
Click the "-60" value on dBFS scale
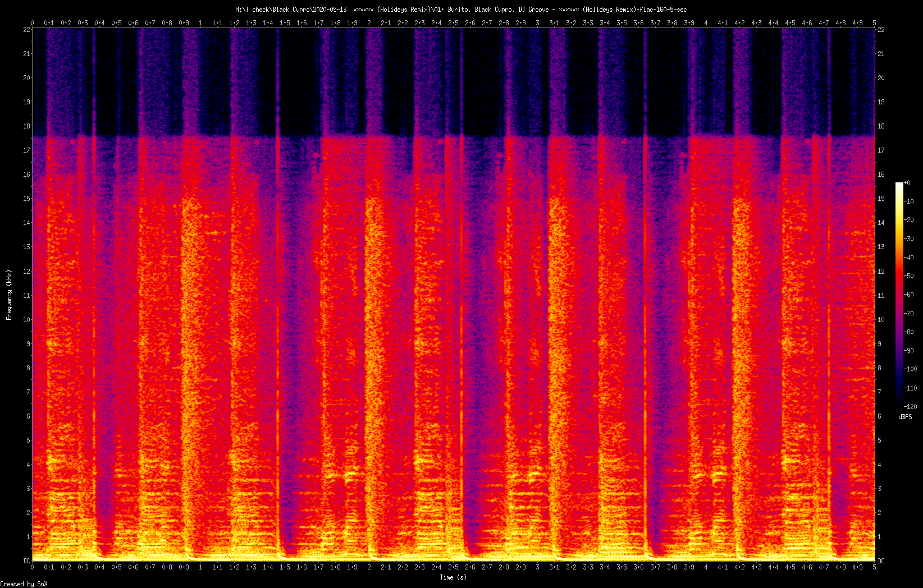(x=909, y=295)
